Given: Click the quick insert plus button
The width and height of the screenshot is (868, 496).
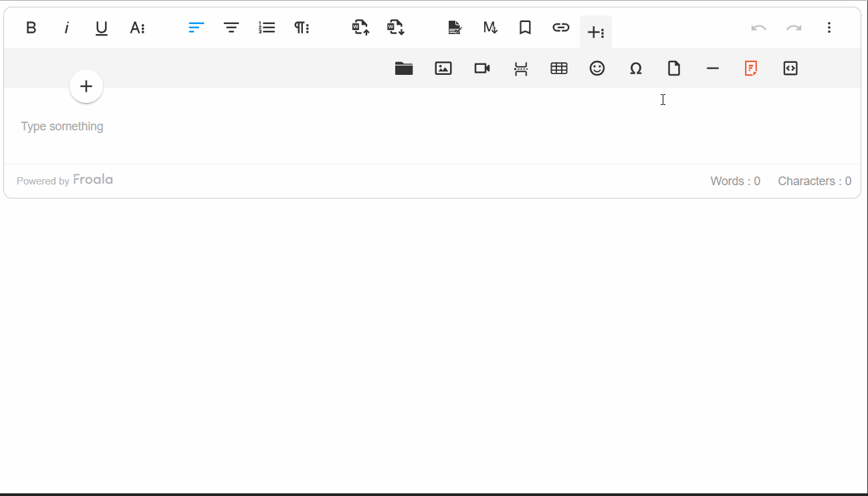Looking at the screenshot, I should pyautogui.click(x=86, y=86).
